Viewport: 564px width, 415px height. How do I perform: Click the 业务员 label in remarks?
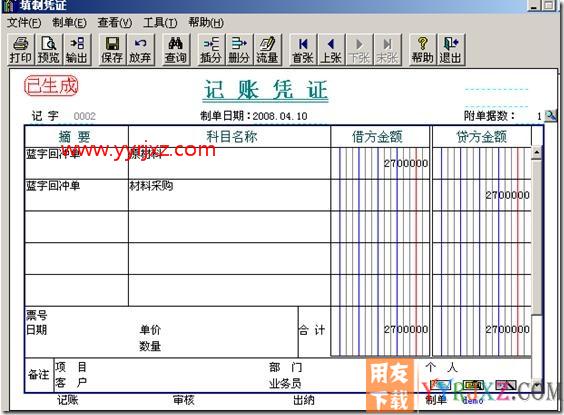(285, 383)
